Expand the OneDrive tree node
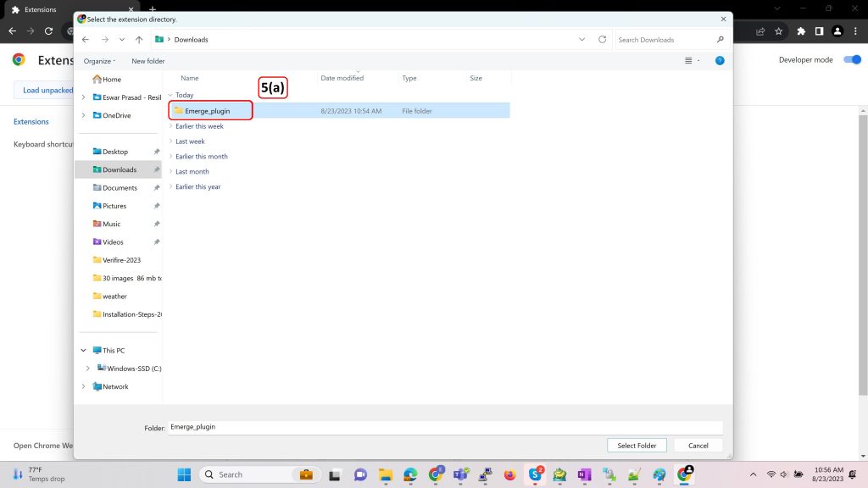Viewport: 868px width, 488px height. click(x=84, y=115)
